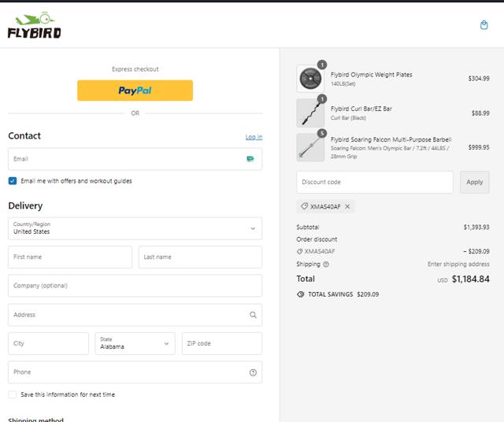Click the 140LB(Set) variant text
Screen dimensions: 504x422
pyautogui.click(x=343, y=84)
